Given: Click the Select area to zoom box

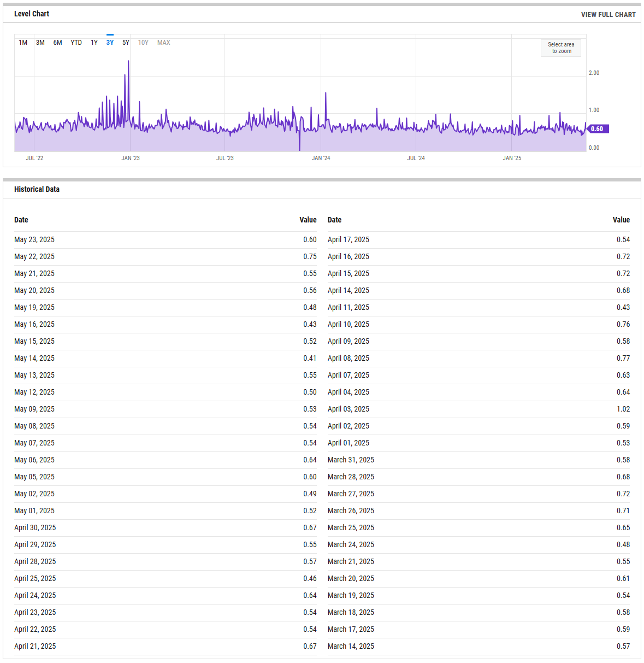Looking at the screenshot, I should pyautogui.click(x=561, y=48).
